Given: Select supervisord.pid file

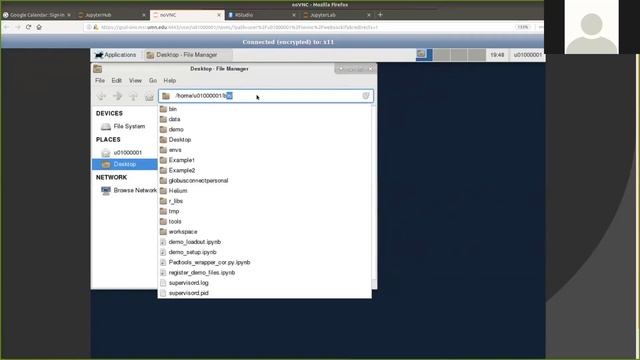Looking at the screenshot, I should (x=264, y=293).
